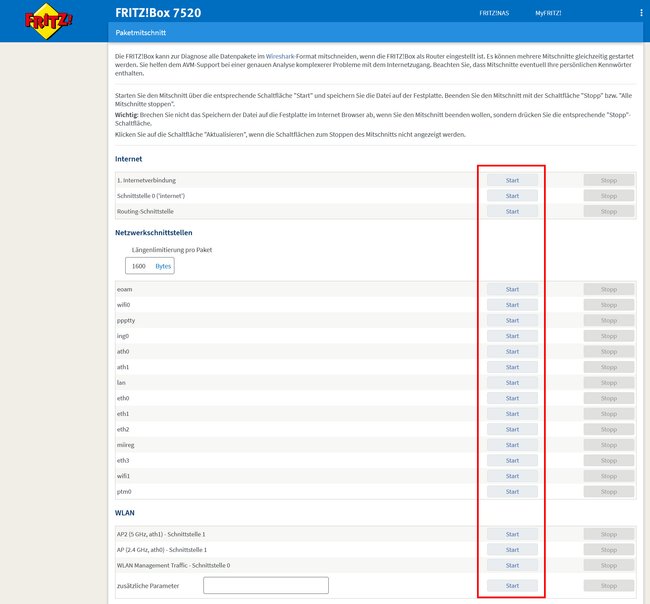Click the Paketmitschnitt page title
The image size is (650, 604).
coord(141,32)
